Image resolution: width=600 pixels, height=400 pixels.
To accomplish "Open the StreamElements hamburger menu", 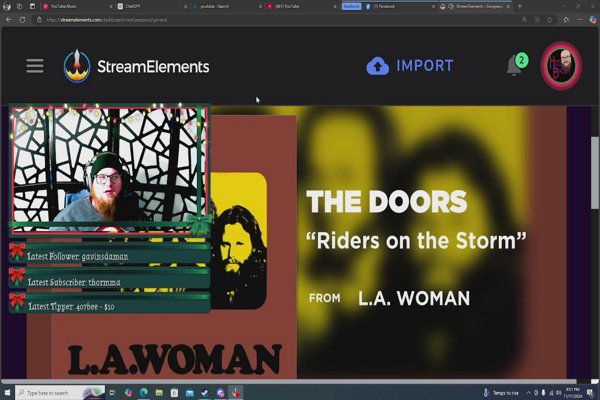I will pyautogui.click(x=35, y=66).
